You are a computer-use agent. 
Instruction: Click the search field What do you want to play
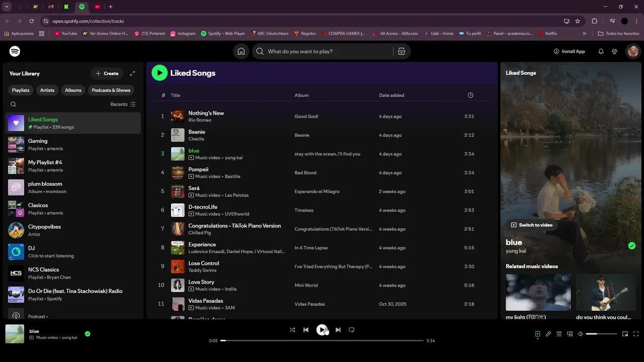pyautogui.click(x=323, y=51)
